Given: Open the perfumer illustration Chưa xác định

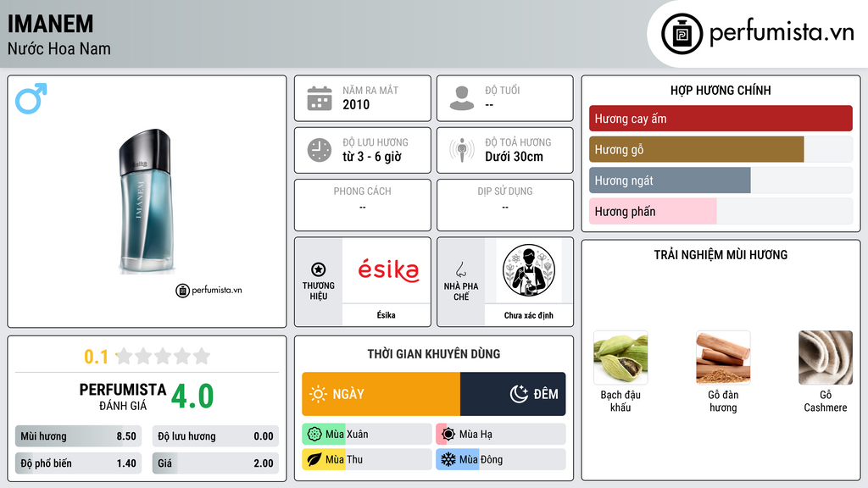Looking at the screenshot, I should 529,270.
